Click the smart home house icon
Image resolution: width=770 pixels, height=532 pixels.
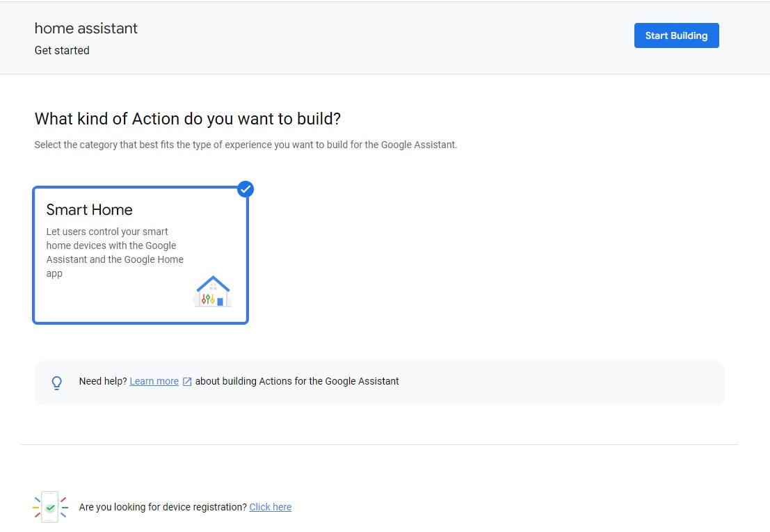pyautogui.click(x=213, y=291)
